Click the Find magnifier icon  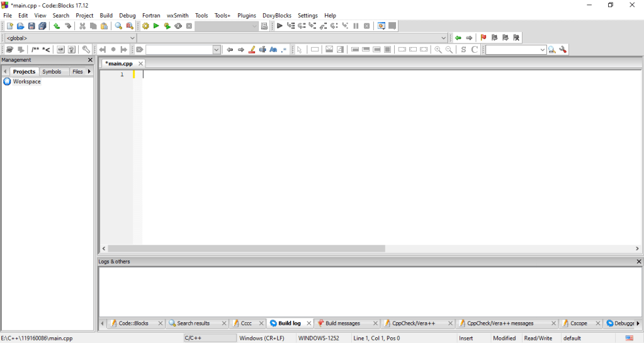pos(118,26)
